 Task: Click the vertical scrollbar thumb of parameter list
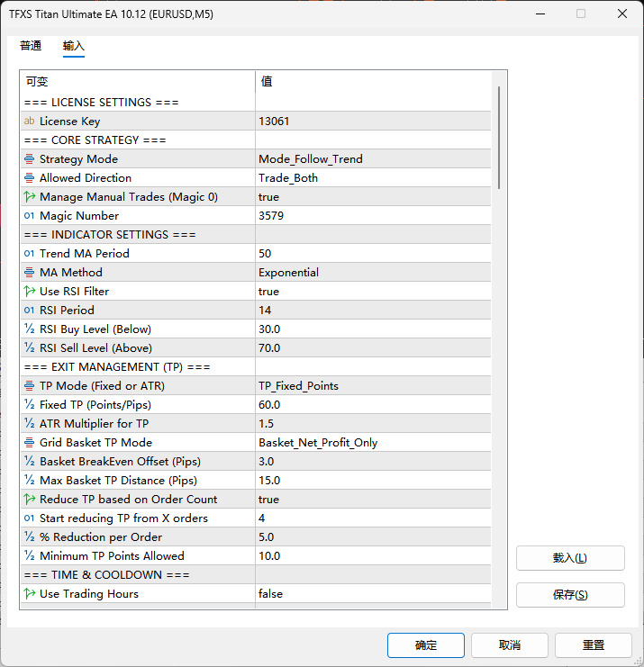pos(499,135)
